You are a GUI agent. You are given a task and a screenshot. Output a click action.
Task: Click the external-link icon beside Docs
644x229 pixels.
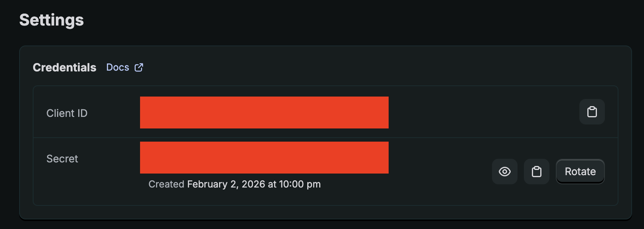[139, 67]
